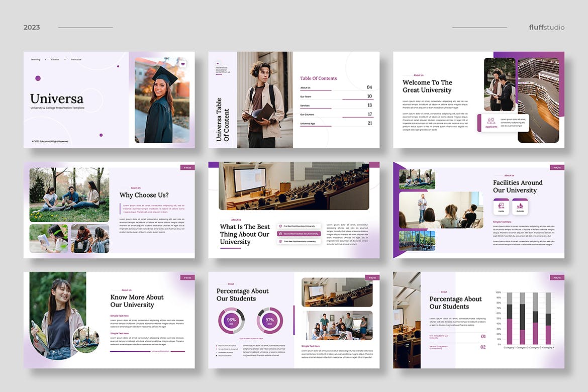Click the graduation cap icon on the cover slide

pos(184,64)
